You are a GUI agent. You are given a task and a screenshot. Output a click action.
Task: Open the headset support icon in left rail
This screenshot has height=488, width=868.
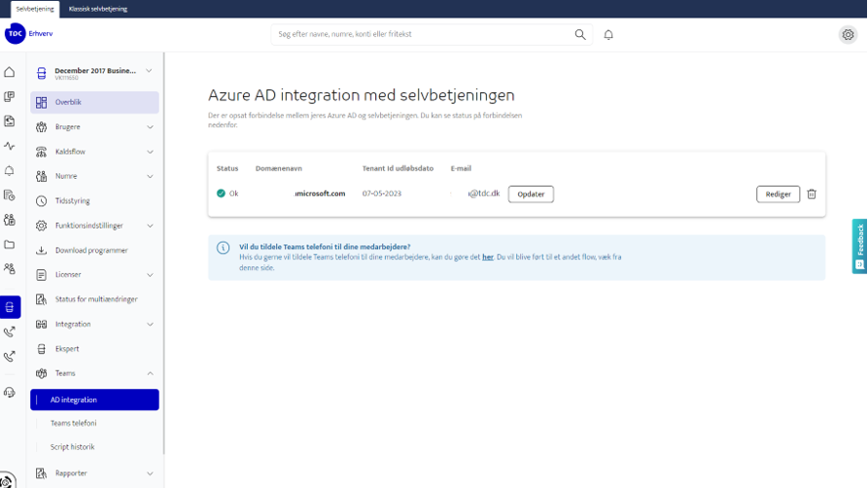[x=10, y=393]
